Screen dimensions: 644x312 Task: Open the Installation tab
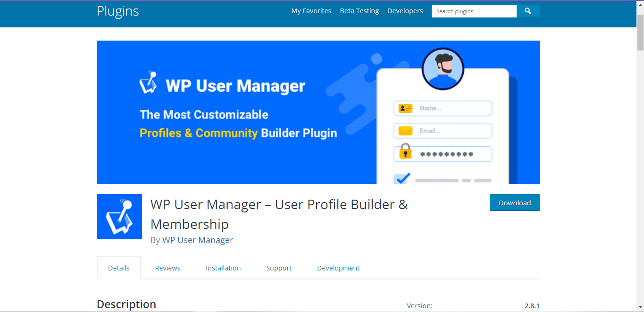click(x=223, y=268)
